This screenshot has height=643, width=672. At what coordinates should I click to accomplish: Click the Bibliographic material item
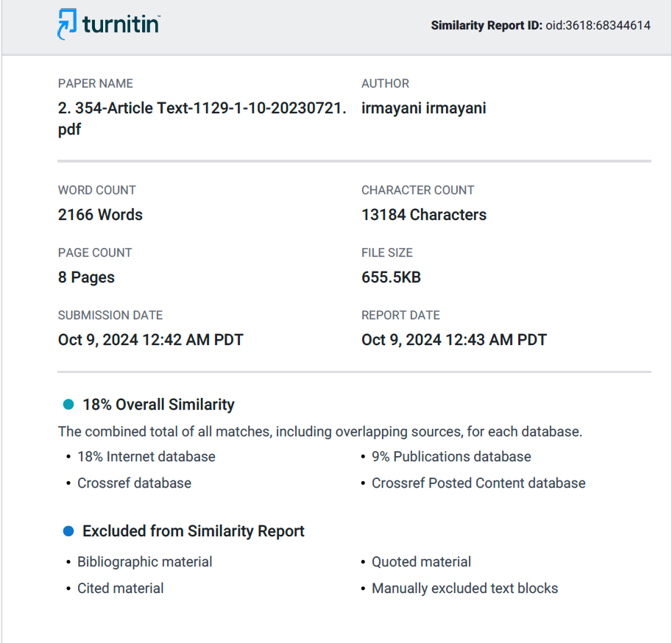coord(144,562)
